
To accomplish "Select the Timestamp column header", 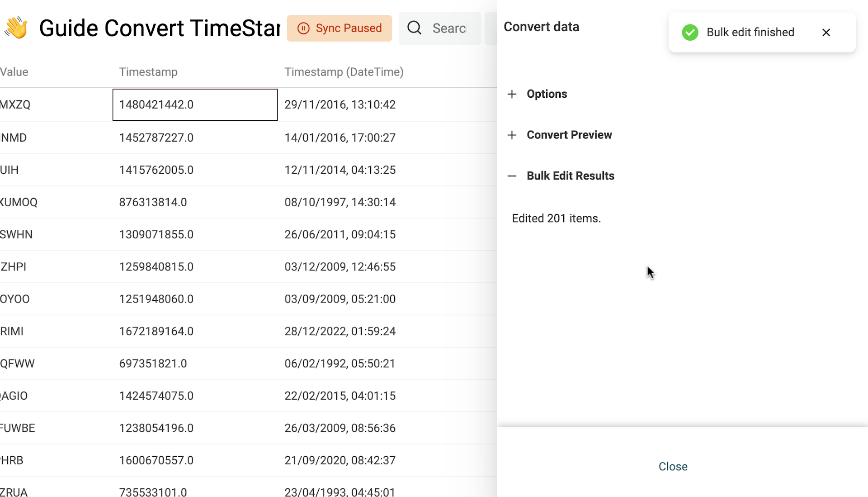I will 148,71.
